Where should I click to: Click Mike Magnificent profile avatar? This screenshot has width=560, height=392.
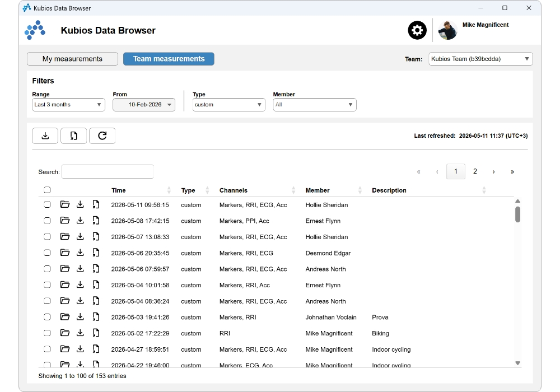pos(447,30)
